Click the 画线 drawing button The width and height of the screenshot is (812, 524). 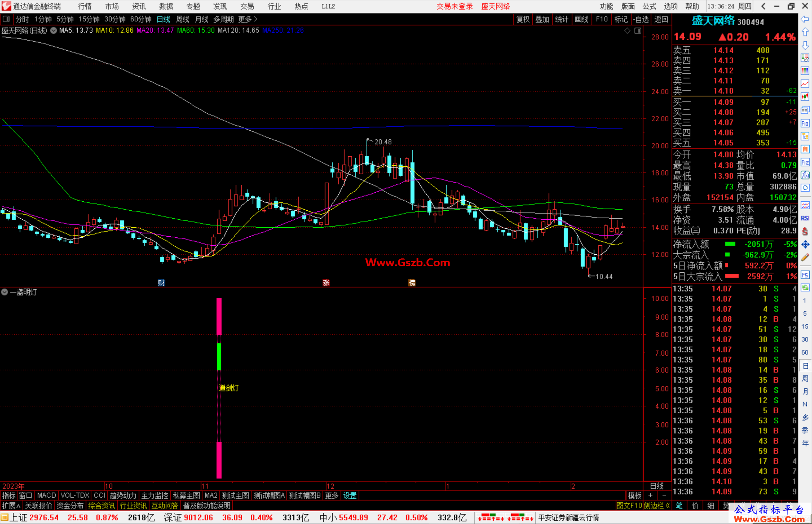pyautogui.click(x=582, y=19)
